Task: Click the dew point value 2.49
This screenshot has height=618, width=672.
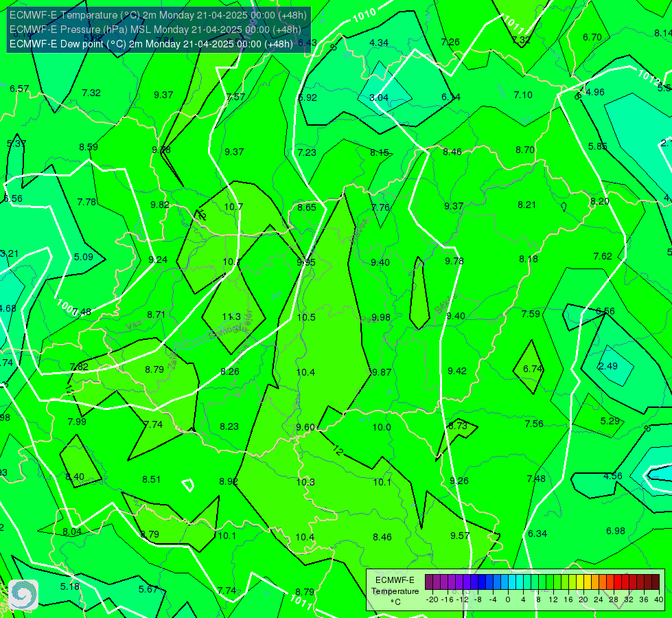Action: click(607, 366)
